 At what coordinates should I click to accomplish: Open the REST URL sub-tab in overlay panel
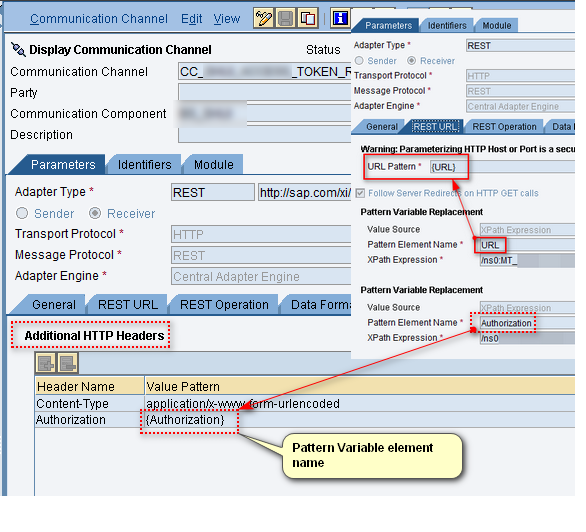click(x=435, y=127)
